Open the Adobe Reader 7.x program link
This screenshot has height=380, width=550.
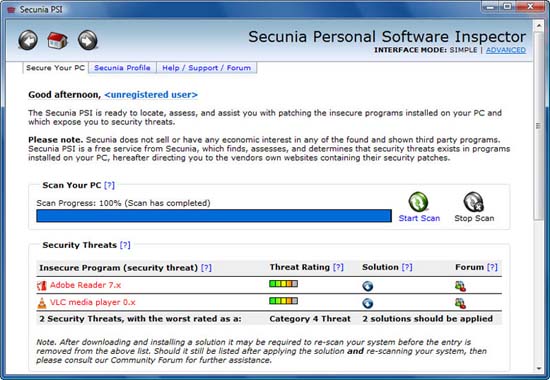(x=85, y=285)
